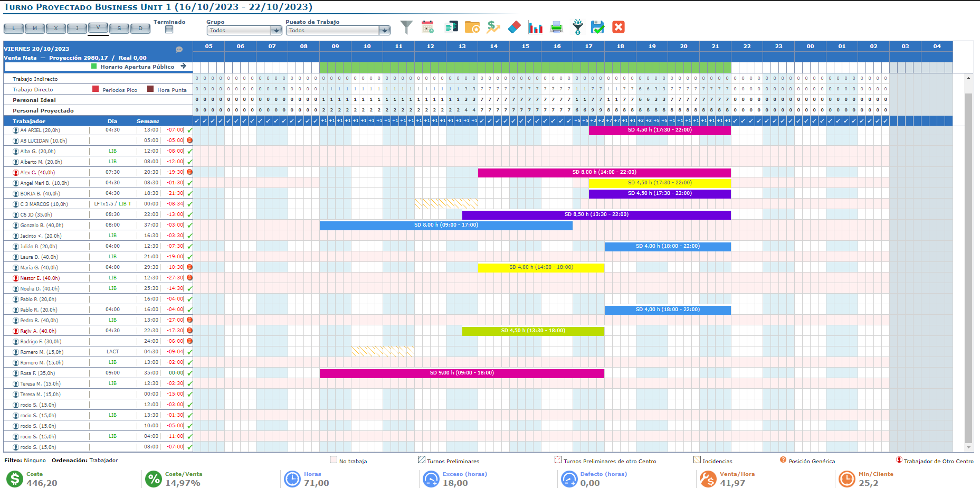Toggle Turnos Preliminares de otro Centro box

(x=558, y=460)
